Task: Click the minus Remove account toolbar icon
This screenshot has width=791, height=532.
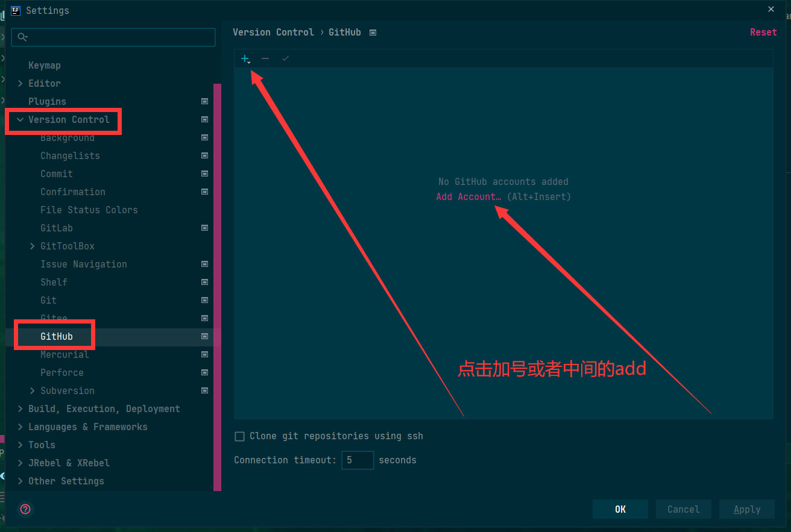Action: point(265,58)
